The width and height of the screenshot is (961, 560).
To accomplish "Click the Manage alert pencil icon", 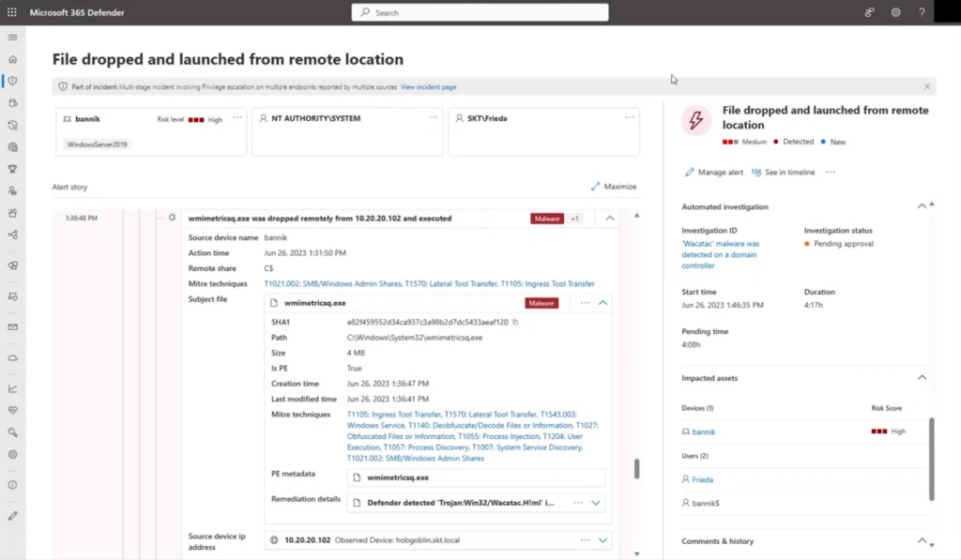I will pos(690,172).
